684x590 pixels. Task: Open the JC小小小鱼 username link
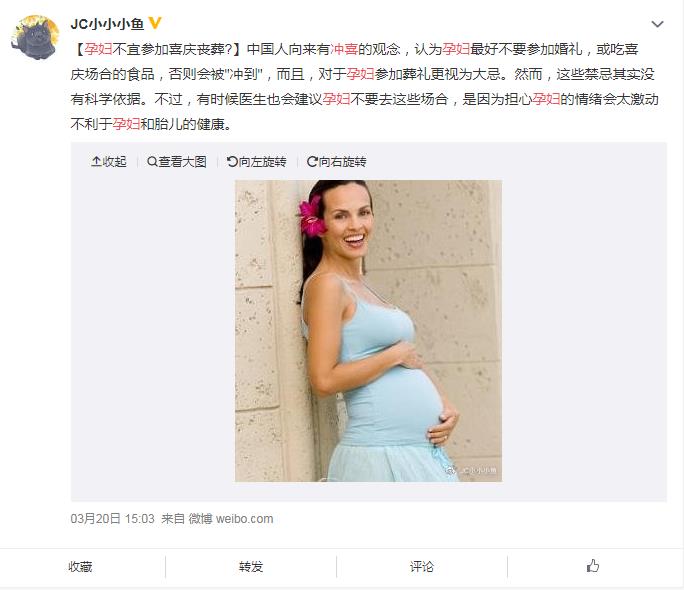(x=107, y=24)
